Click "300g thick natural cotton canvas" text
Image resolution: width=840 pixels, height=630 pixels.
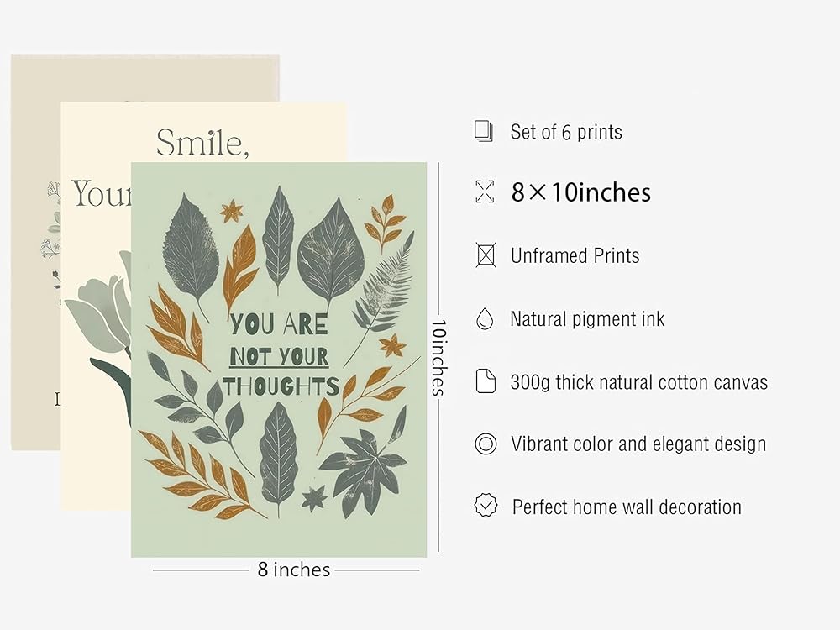tap(638, 382)
